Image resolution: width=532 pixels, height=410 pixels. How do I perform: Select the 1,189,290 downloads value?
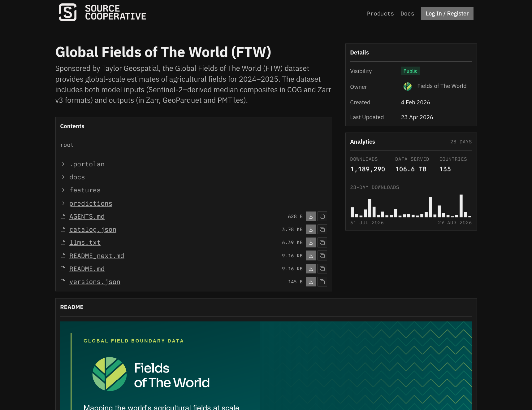pyautogui.click(x=367, y=169)
